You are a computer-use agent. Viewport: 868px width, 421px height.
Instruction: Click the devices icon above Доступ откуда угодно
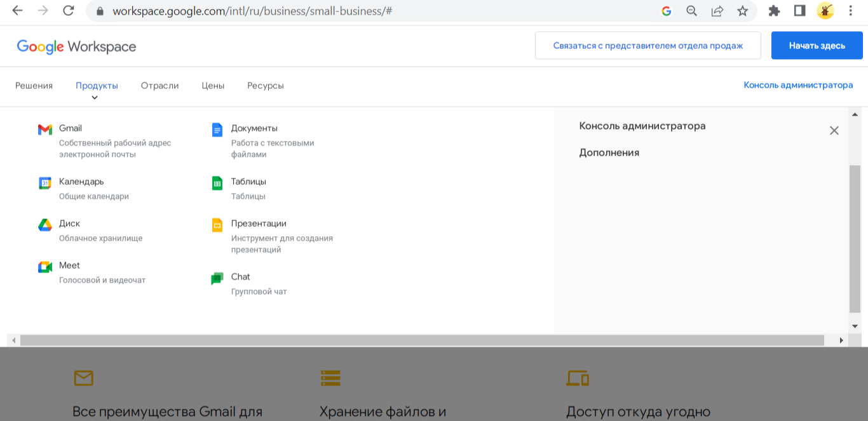[578, 378]
